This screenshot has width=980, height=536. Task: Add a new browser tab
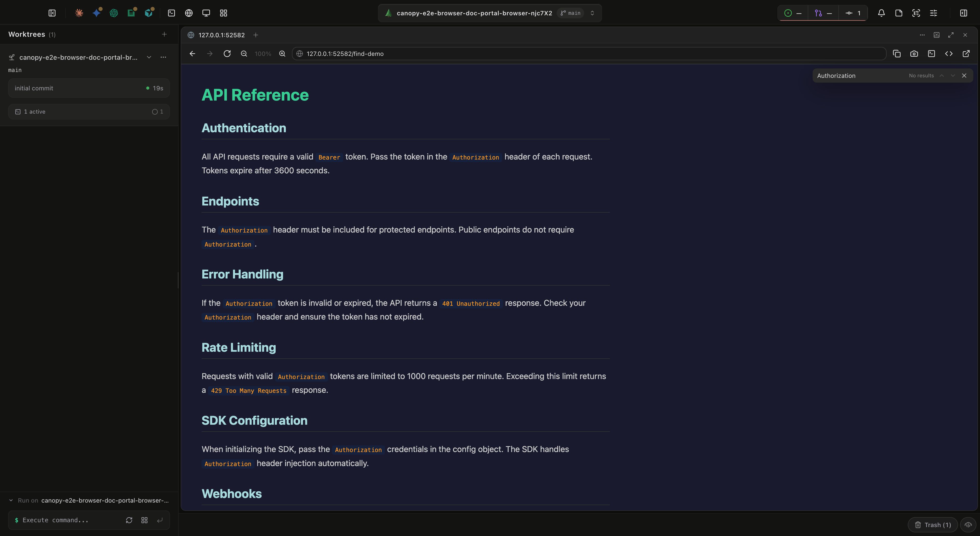pos(256,35)
